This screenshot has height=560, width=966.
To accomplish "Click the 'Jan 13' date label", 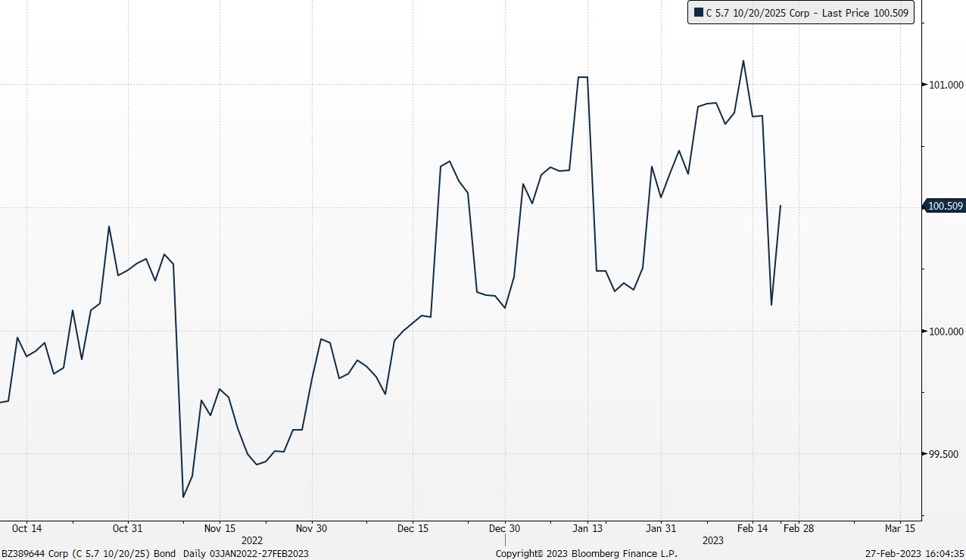I will click(x=587, y=528).
